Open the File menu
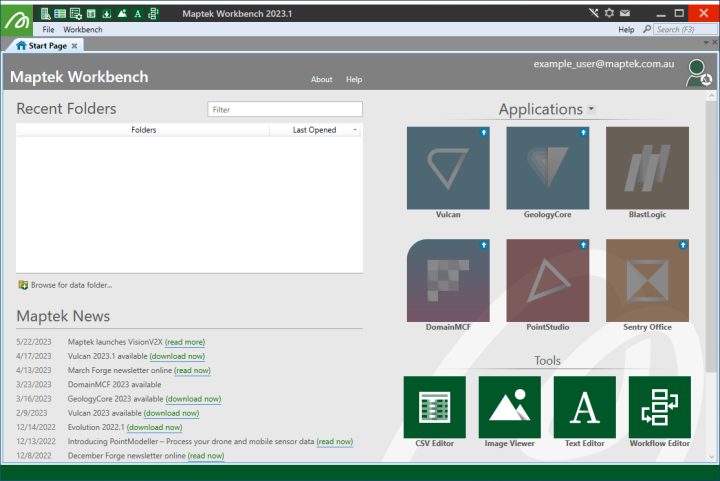This screenshot has width=720, height=481. (x=48, y=30)
